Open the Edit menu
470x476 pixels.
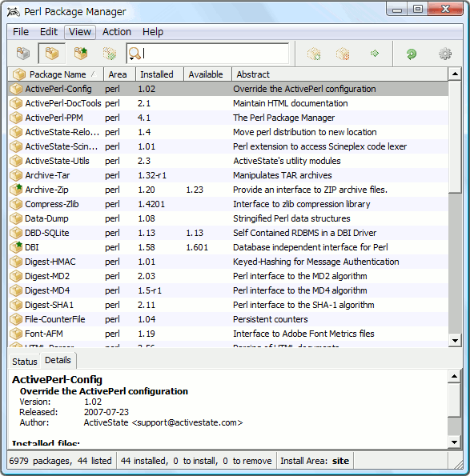[x=49, y=32]
